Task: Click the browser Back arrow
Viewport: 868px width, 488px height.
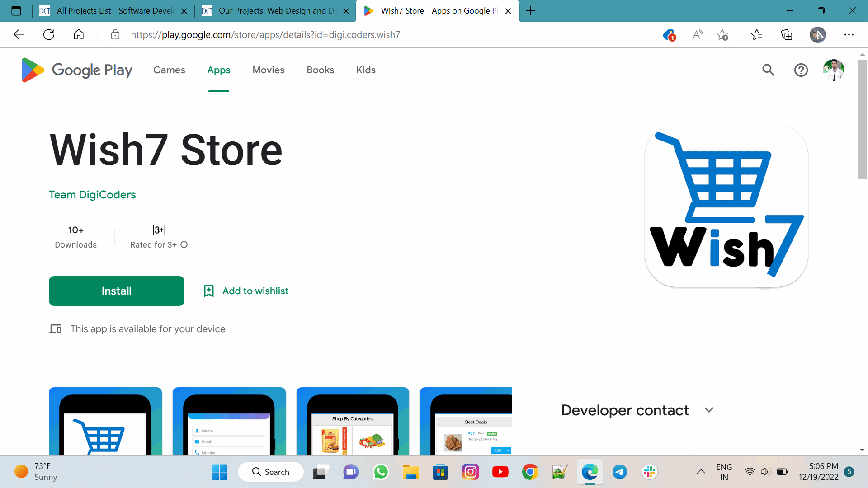Action: click(19, 35)
